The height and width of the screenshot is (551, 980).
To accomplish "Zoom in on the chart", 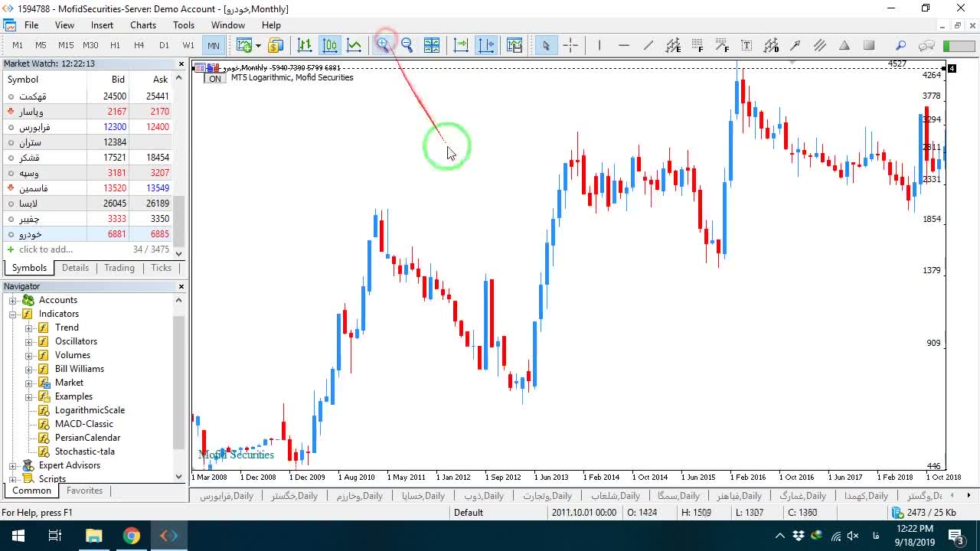I will 383,45.
